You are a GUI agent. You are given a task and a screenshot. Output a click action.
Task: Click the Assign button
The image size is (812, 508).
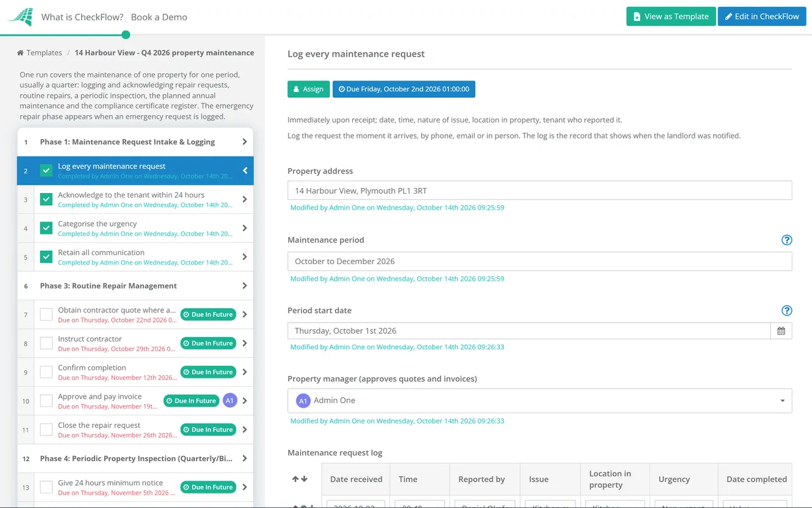(309, 89)
